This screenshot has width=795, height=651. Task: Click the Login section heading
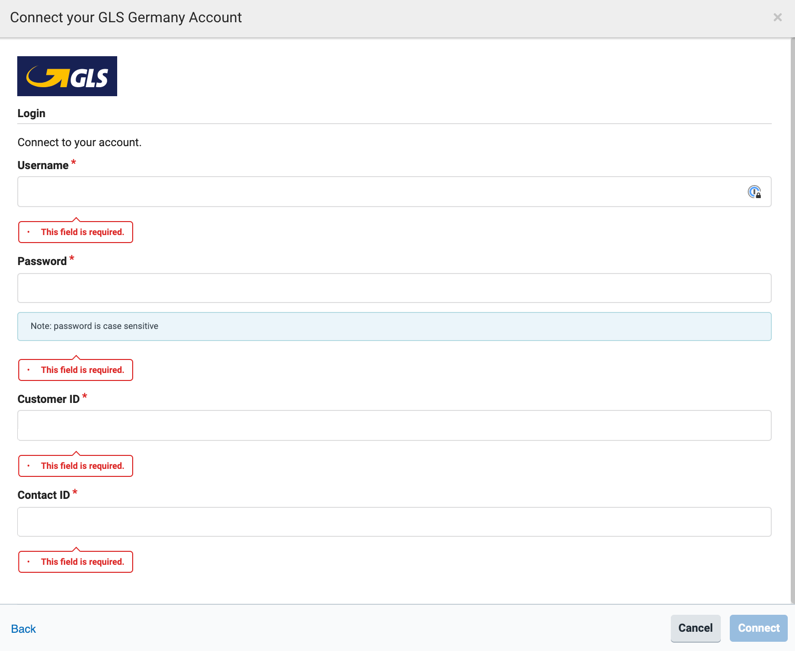31,113
